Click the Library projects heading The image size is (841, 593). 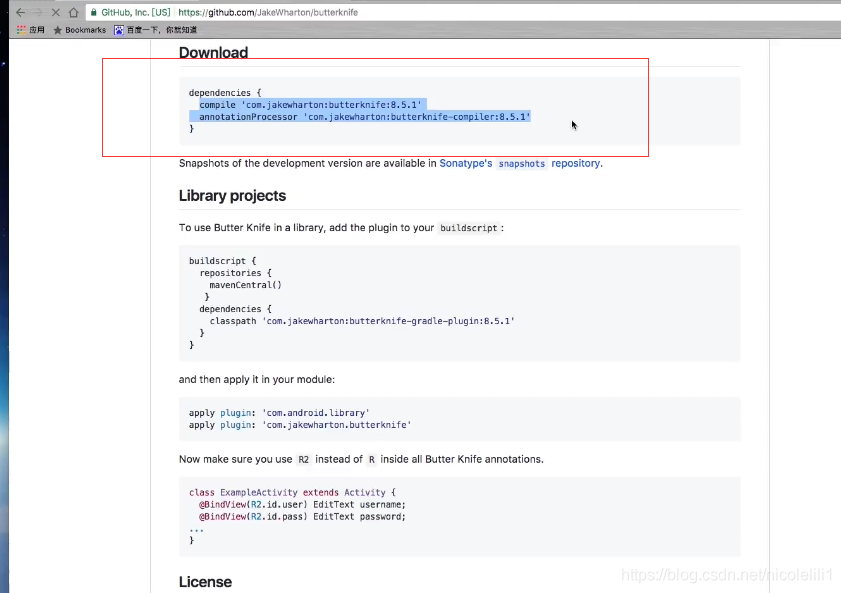pos(232,196)
